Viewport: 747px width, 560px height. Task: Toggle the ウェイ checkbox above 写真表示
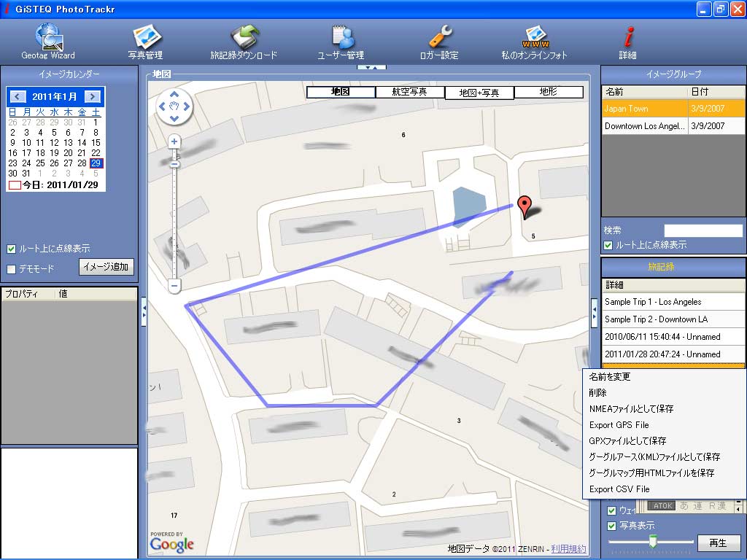pos(612,510)
